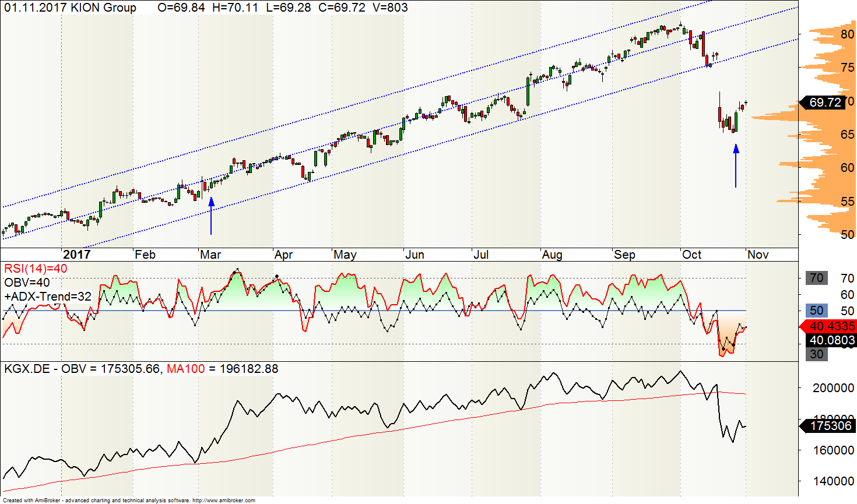The width and height of the screenshot is (857, 504).
Task: Click the '55' price axis label
Action: (847, 202)
